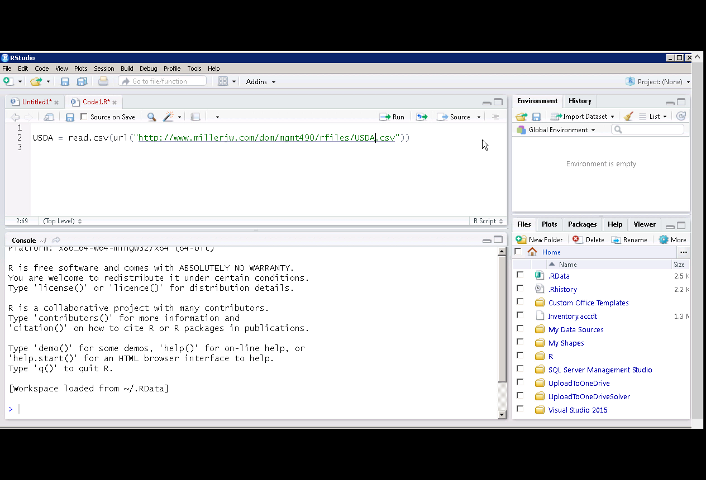Viewport: 706px width, 480px height.
Task: Open the Addins dropdown
Action: pyautogui.click(x=260, y=81)
